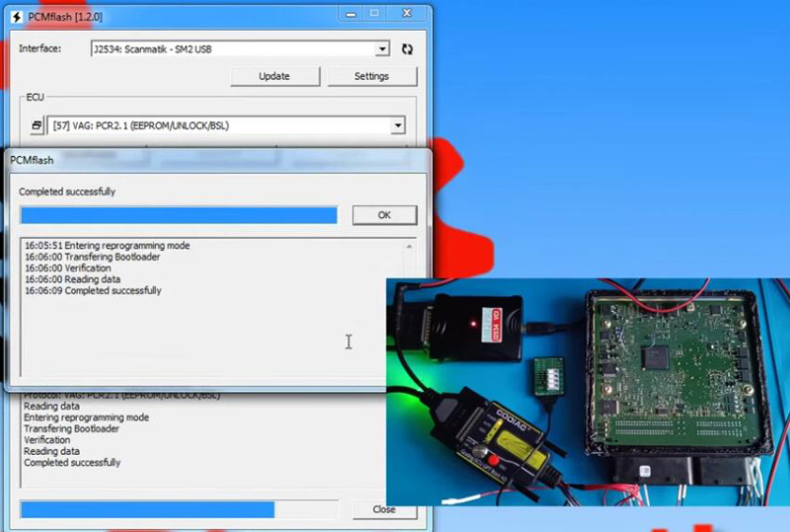Maximize the PCMflash main window
Image resolution: width=790 pixels, height=532 pixels.
click(x=373, y=14)
